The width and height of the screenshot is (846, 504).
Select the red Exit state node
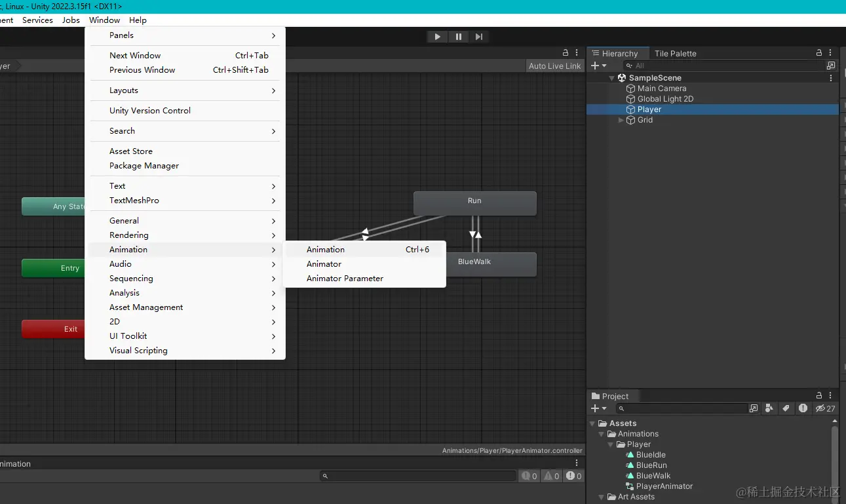pyautogui.click(x=54, y=329)
